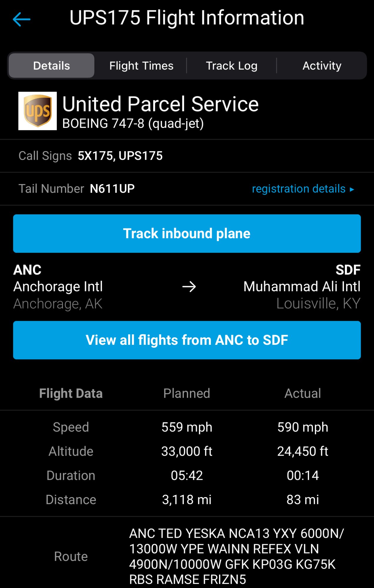The height and width of the screenshot is (588, 374).
Task: Open registration details link
Action: point(298,189)
